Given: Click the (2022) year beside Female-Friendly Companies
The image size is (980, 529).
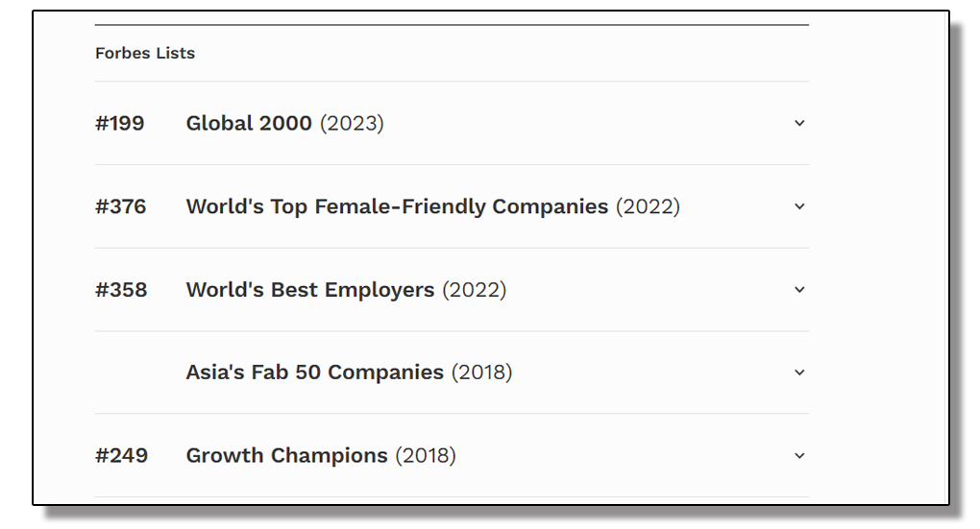Looking at the screenshot, I should (x=648, y=206).
